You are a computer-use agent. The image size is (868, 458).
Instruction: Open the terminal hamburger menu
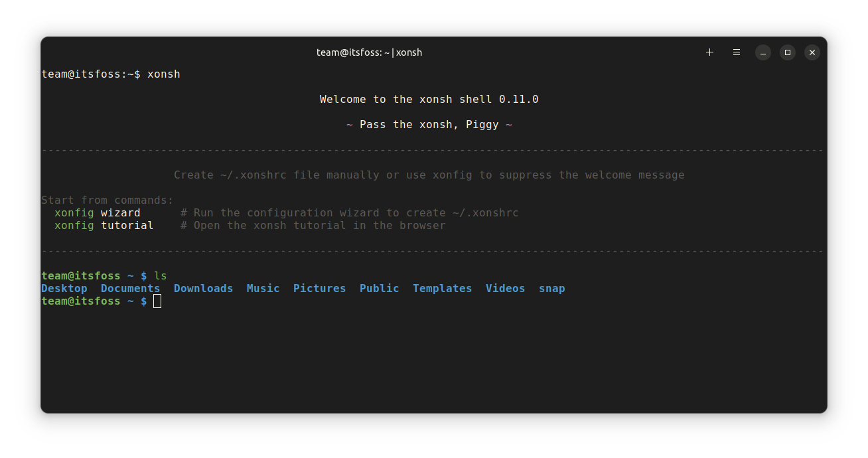(736, 52)
